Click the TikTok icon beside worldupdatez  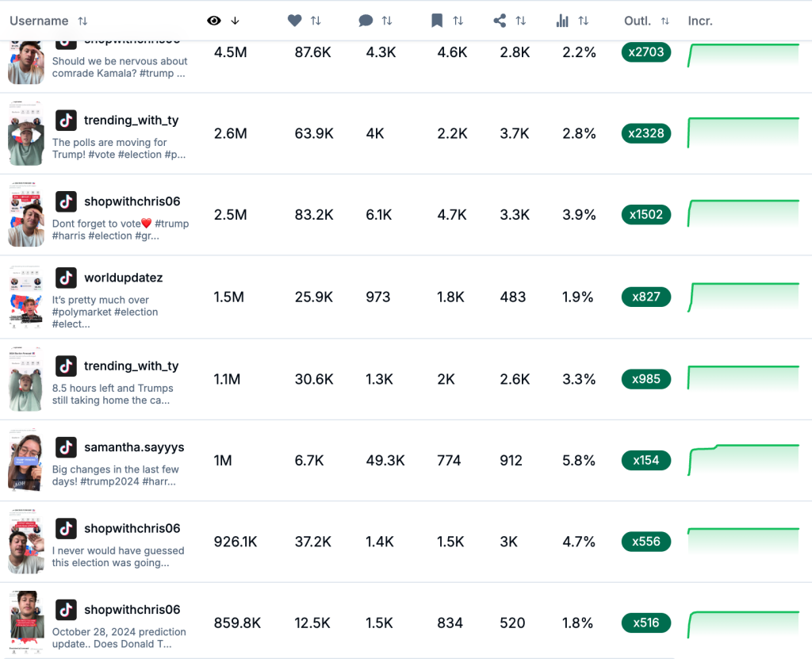[66, 278]
